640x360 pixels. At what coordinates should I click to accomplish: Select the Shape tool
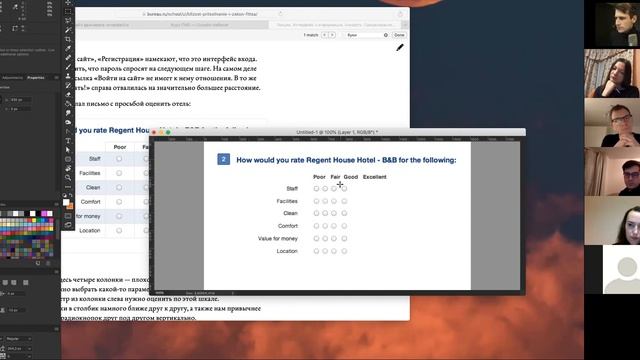[x=68, y=159]
